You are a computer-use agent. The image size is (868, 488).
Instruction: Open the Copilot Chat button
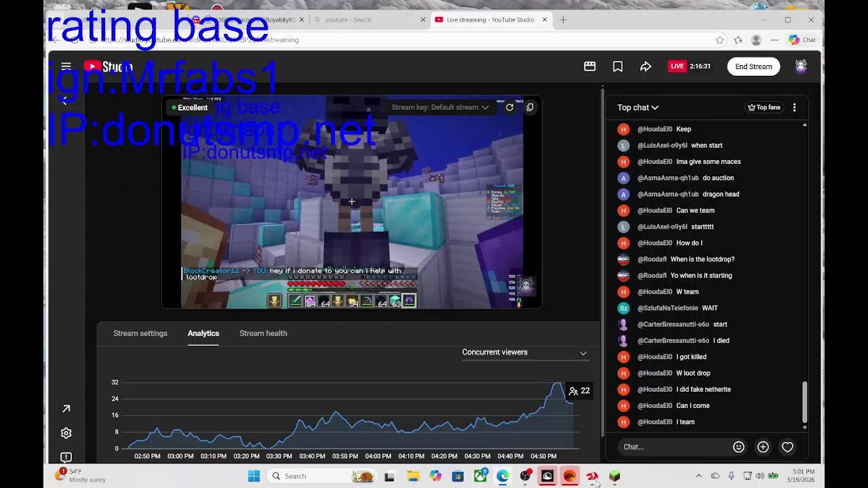coord(802,40)
